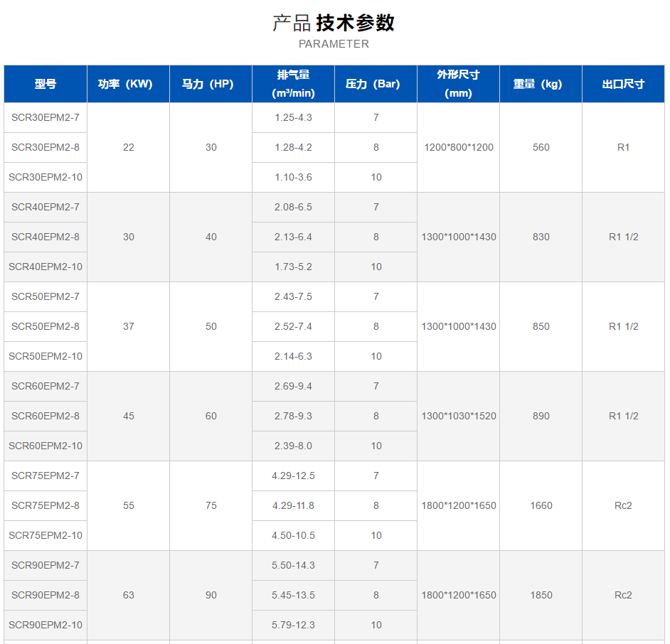
Task: Click the 型号 column header
Action: 46,84
